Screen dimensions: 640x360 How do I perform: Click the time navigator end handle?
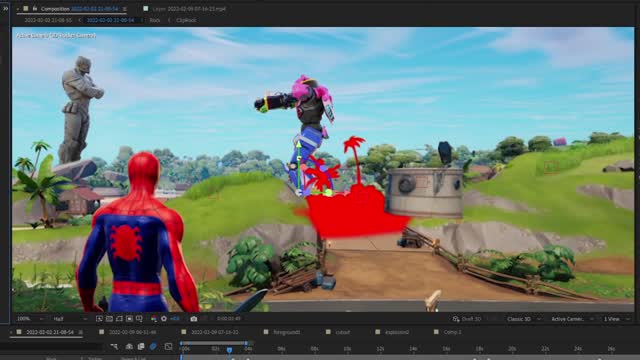246,343
